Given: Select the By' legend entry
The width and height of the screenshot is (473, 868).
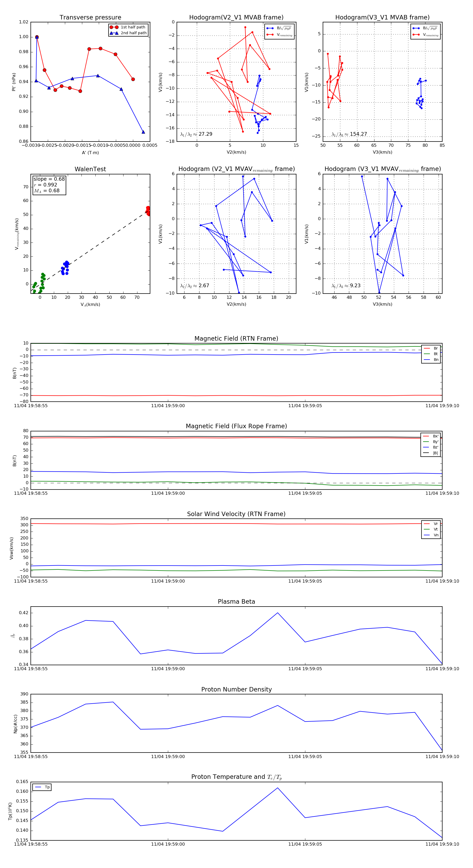Looking at the screenshot, I should click(x=431, y=442).
